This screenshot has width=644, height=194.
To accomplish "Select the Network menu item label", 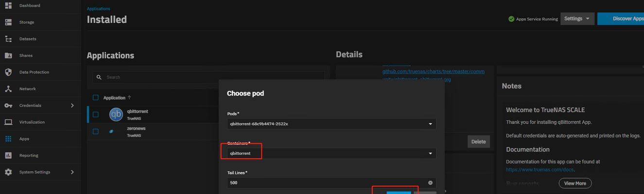I will [x=28, y=89].
